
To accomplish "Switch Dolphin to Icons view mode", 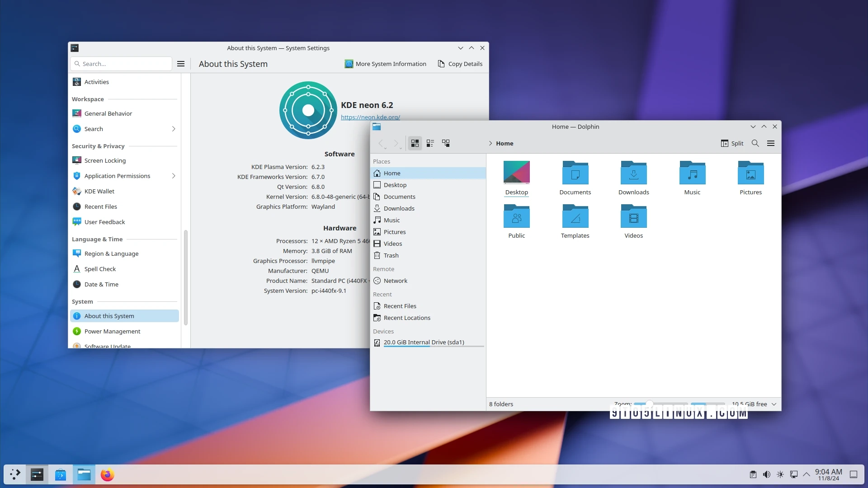I will (415, 143).
